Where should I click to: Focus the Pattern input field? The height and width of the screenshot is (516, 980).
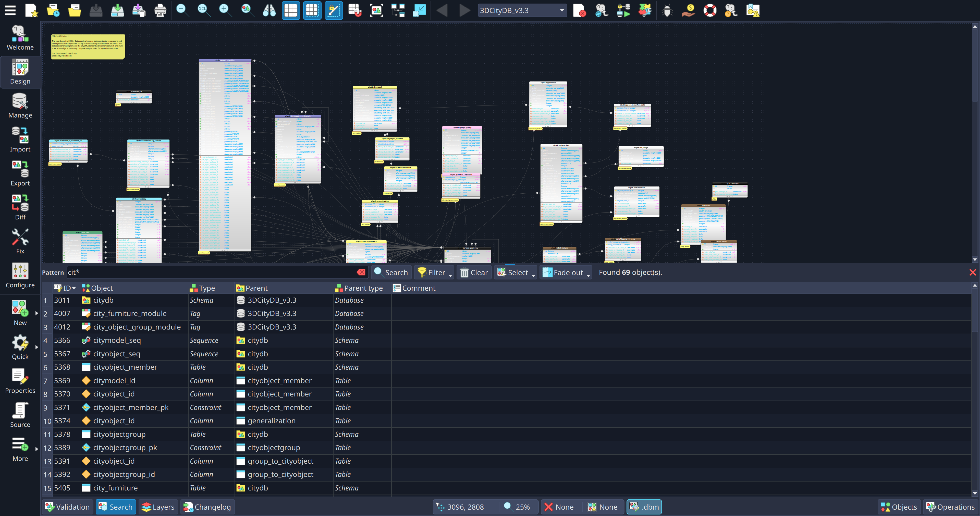pyautogui.click(x=211, y=272)
